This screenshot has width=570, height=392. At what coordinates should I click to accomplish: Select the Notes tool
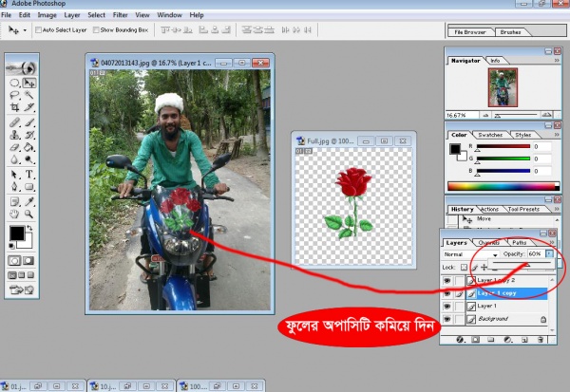point(14,201)
